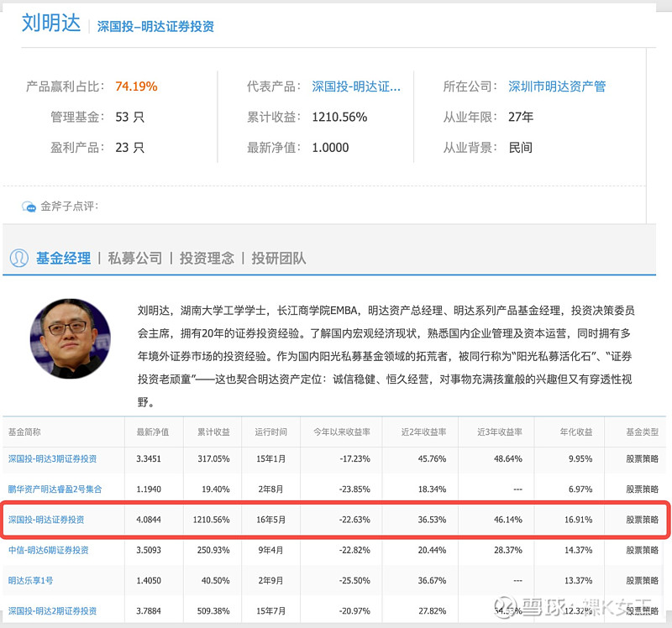Click the 15年1月 run time cell

270,458
